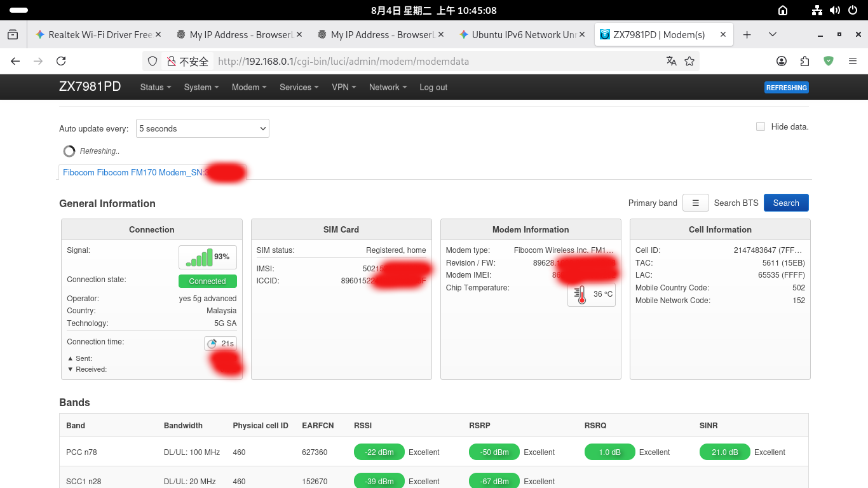This screenshot has height=488, width=868.
Task: Click the -39 dBm RSSI indicator
Action: 379,481
